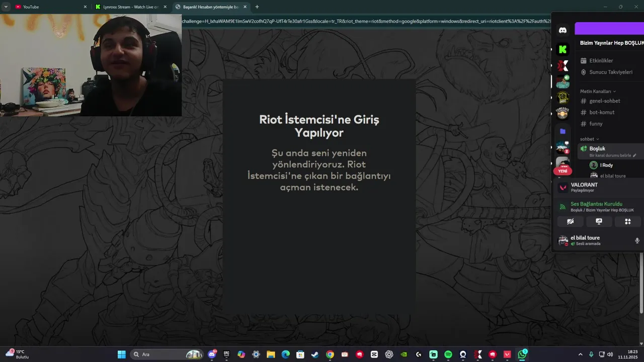
Task: Click the taskbar Ara search box
Action: 167,354
